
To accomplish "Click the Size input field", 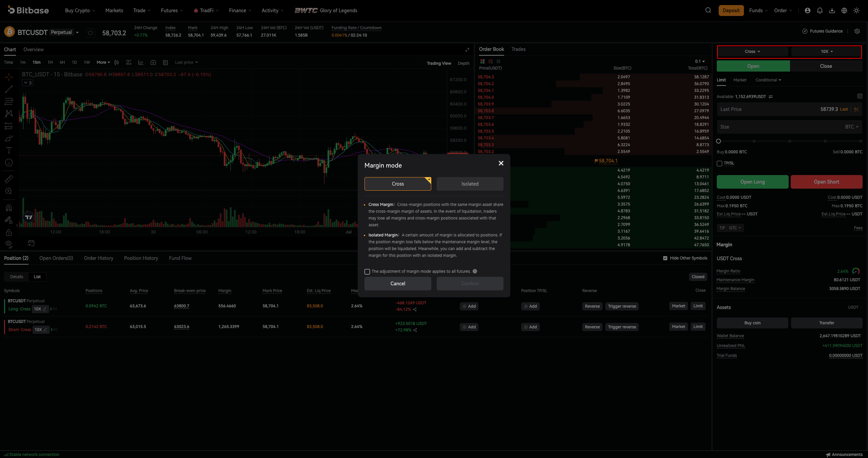I will (789, 127).
